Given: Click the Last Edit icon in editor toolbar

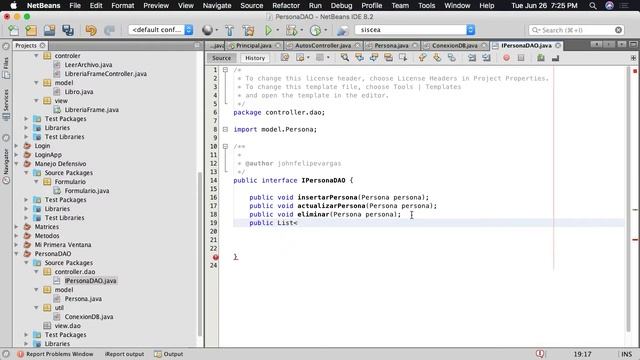Looking at the screenshot, I should click(x=285, y=58).
